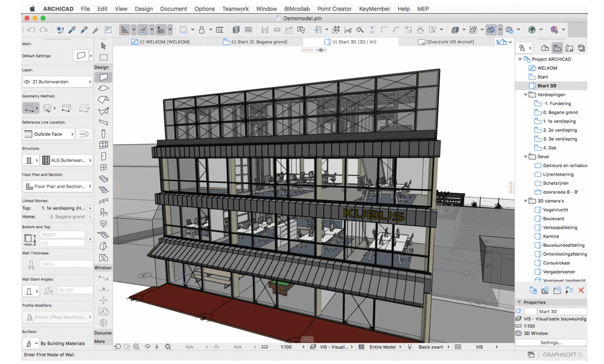The image size is (604, 364).
Task: Flip wall on reference line button
Action: coord(85,134)
